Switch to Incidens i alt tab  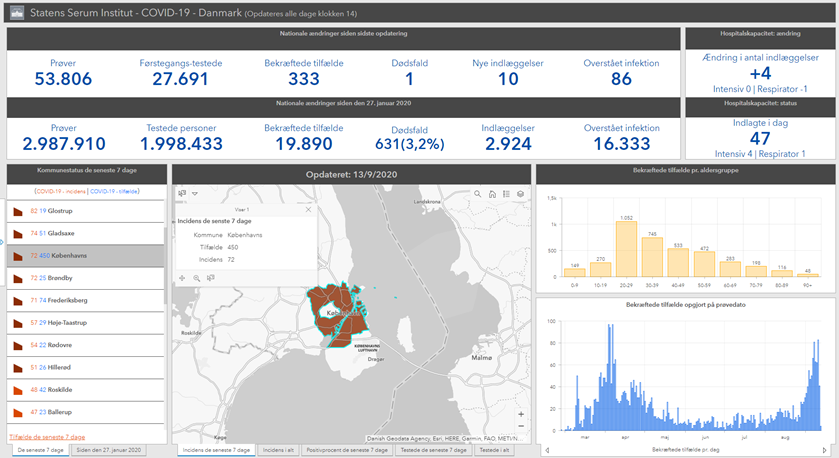coord(278,451)
